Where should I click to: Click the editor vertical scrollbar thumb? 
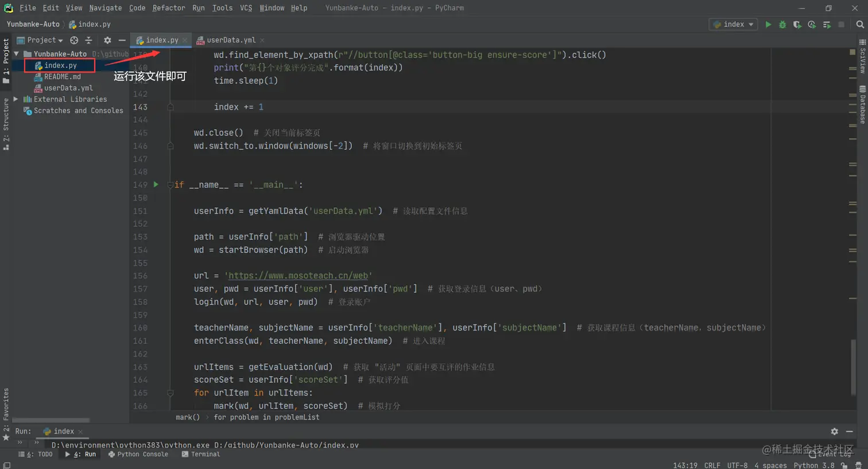852,367
